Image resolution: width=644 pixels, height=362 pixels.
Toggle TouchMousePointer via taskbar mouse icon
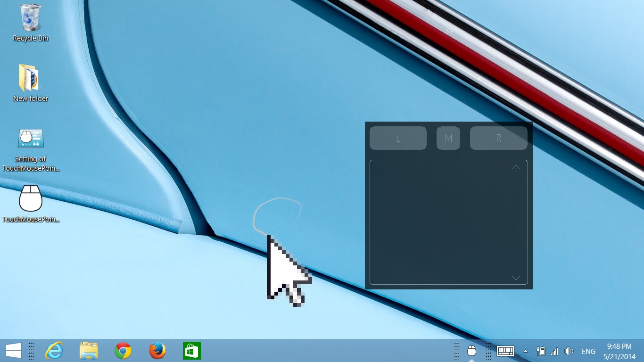pyautogui.click(x=471, y=351)
